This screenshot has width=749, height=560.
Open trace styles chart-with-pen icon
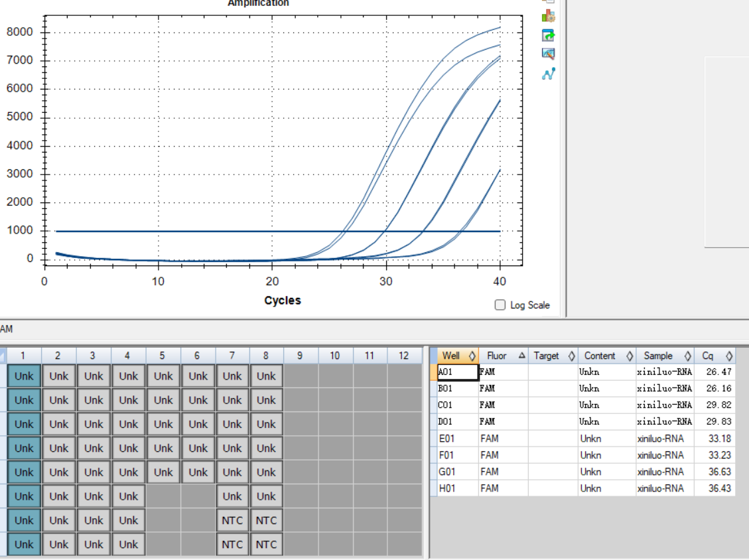pos(549,54)
